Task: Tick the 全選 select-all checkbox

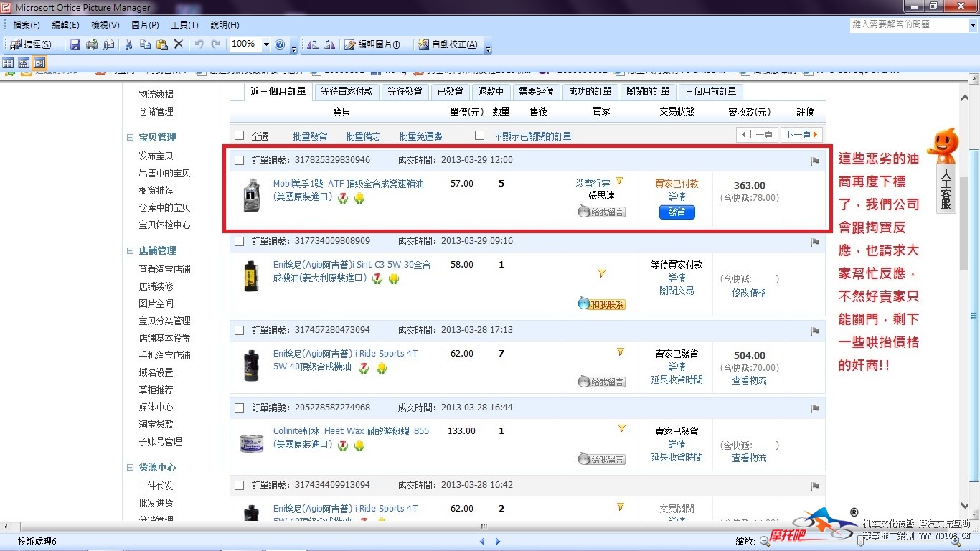Action: 240,136
